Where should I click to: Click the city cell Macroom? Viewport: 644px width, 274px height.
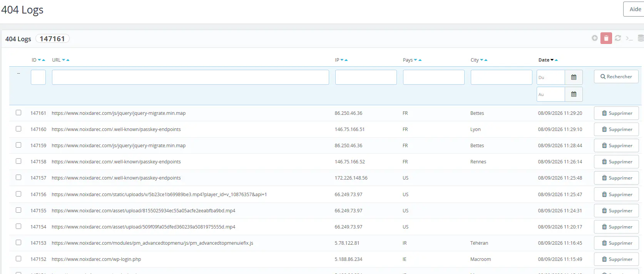pos(480,259)
